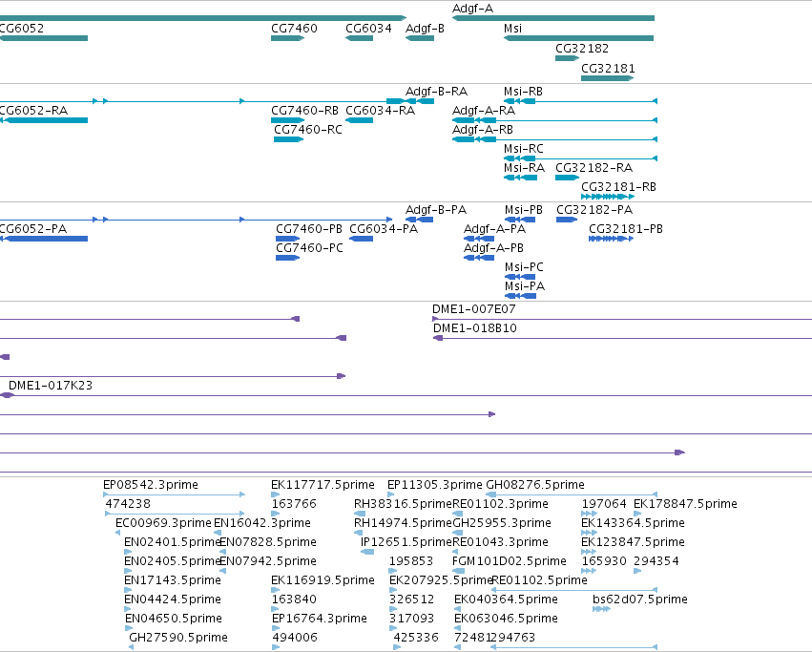Screen dimensions: 812x652
Task: Click EST label EC00969.3prime
Action: 163,523
